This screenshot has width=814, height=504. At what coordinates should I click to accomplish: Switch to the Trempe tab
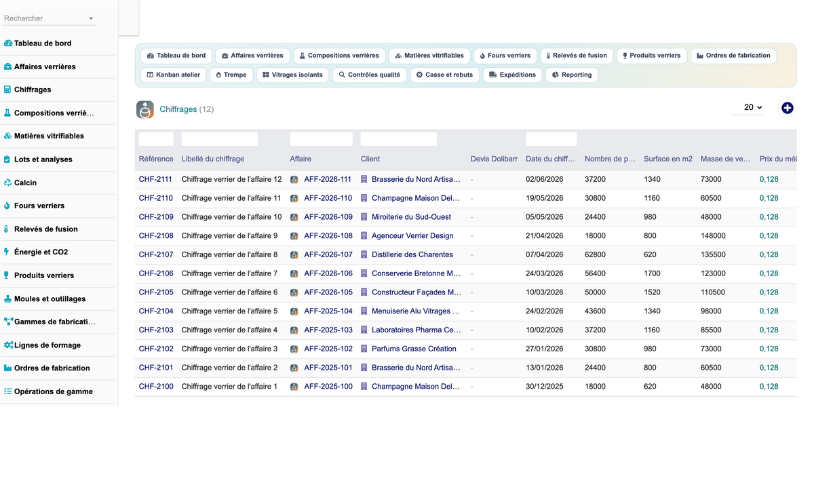point(231,75)
